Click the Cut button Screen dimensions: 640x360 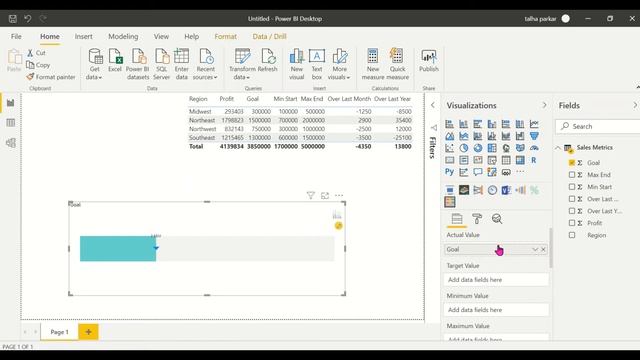point(36,53)
